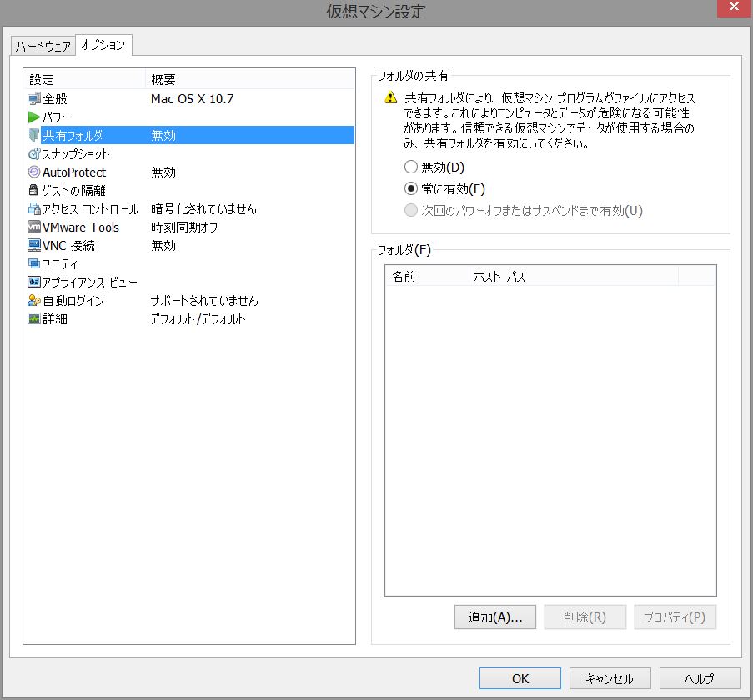753x700 pixels.
Task: Click the Mac OS X 10.7 summary value
Action: [x=192, y=99]
